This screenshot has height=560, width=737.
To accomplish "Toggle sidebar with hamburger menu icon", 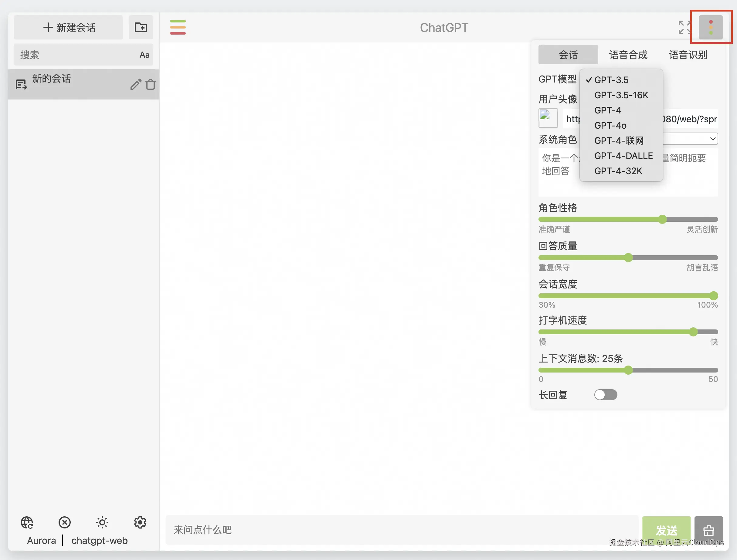I will pos(178,27).
